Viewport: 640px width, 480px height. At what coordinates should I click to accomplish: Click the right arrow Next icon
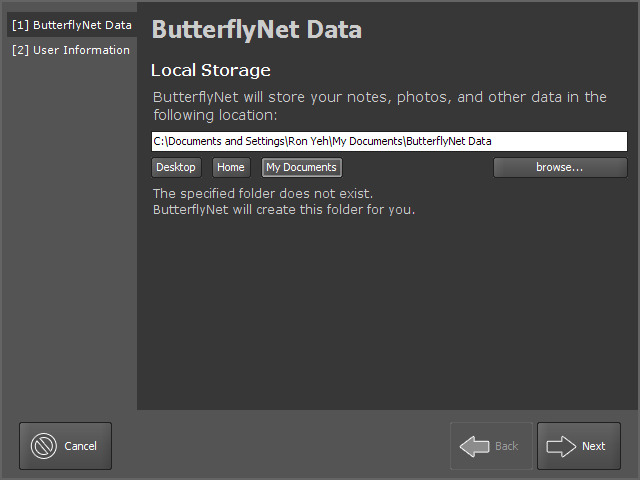pyautogui.click(x=561, y=446)
